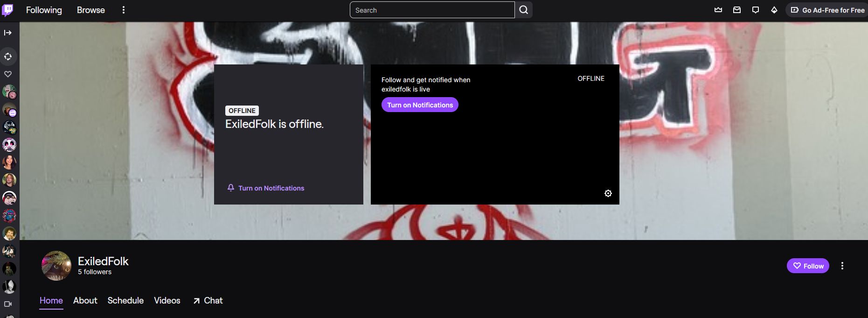This screenshot has height=318, width=868.
Task: Open the Videos tab
Action: (167, 301)
